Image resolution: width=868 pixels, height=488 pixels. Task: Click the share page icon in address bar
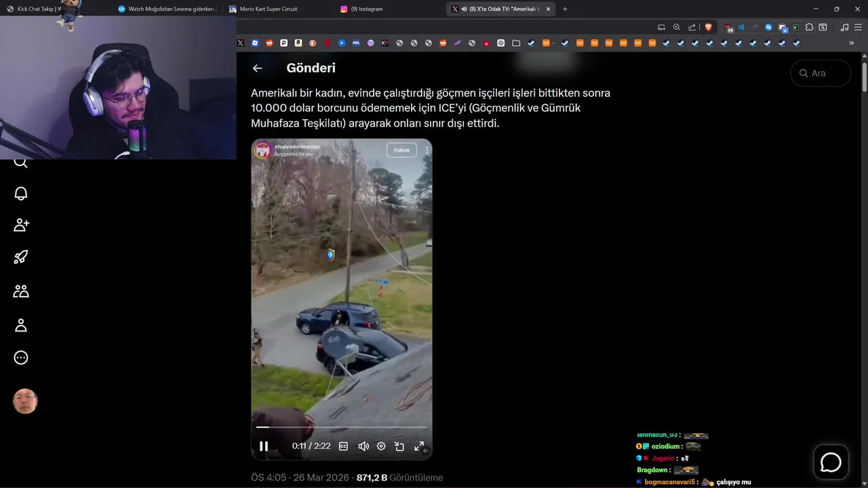click(692, 27)
